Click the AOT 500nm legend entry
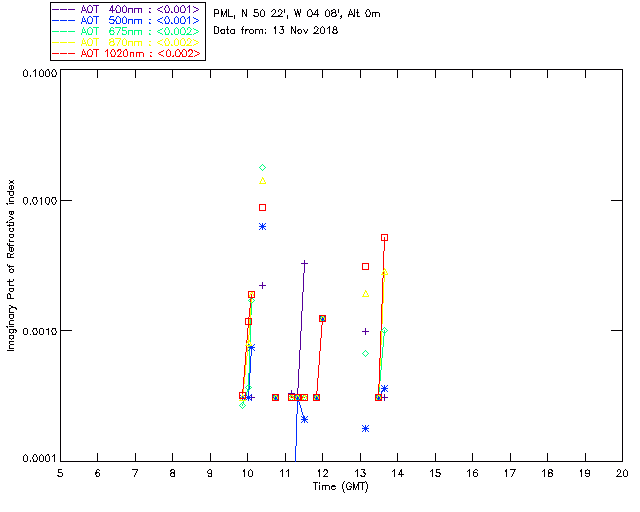Viewport: 640px width, 512px height. 127,20
